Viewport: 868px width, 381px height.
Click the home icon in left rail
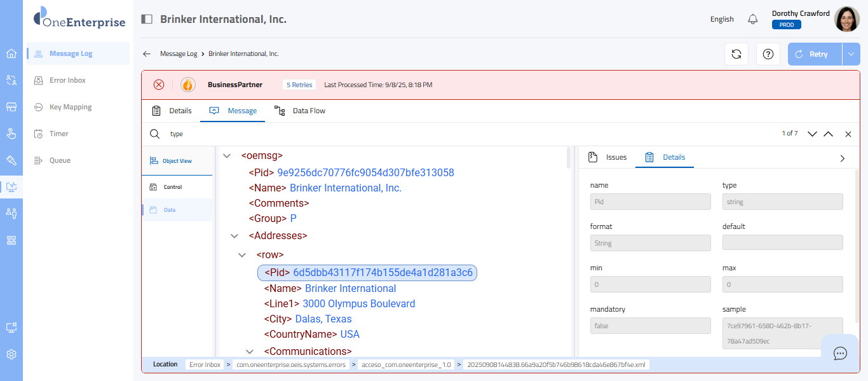point(11,53)
